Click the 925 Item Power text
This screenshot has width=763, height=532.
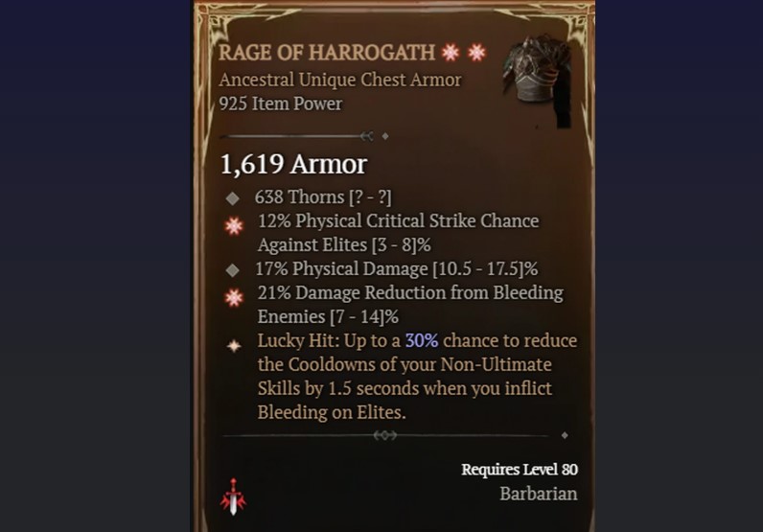(x=280, y=104)
